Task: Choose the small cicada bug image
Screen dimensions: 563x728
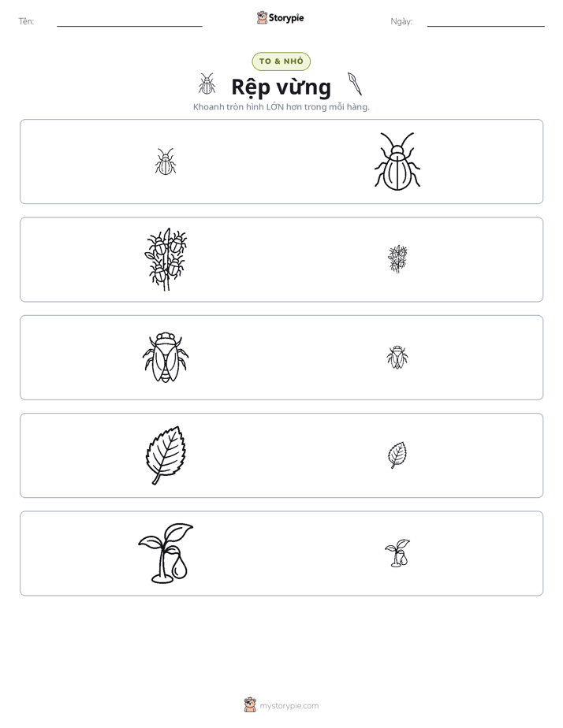Action: tap(397, 358)
